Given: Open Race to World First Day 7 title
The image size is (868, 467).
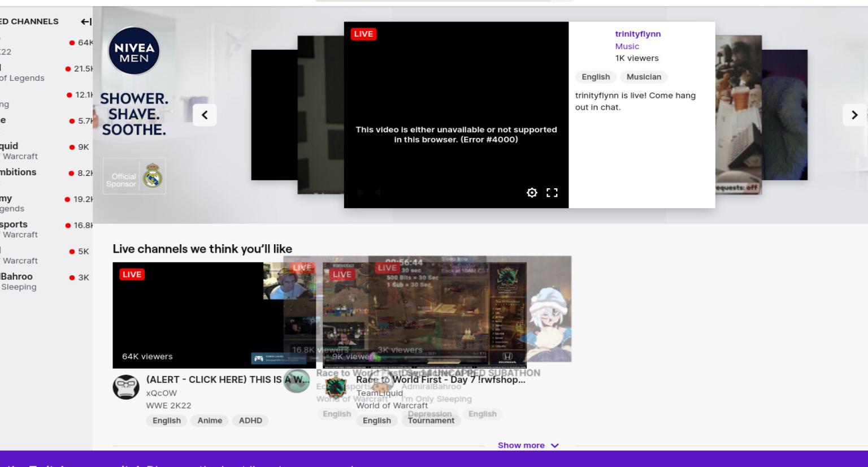Looking at the screenshot, I should (441, 380).
